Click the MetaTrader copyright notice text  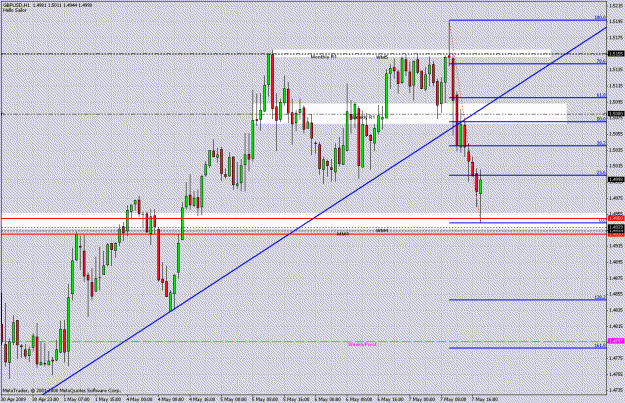point(61,391)
